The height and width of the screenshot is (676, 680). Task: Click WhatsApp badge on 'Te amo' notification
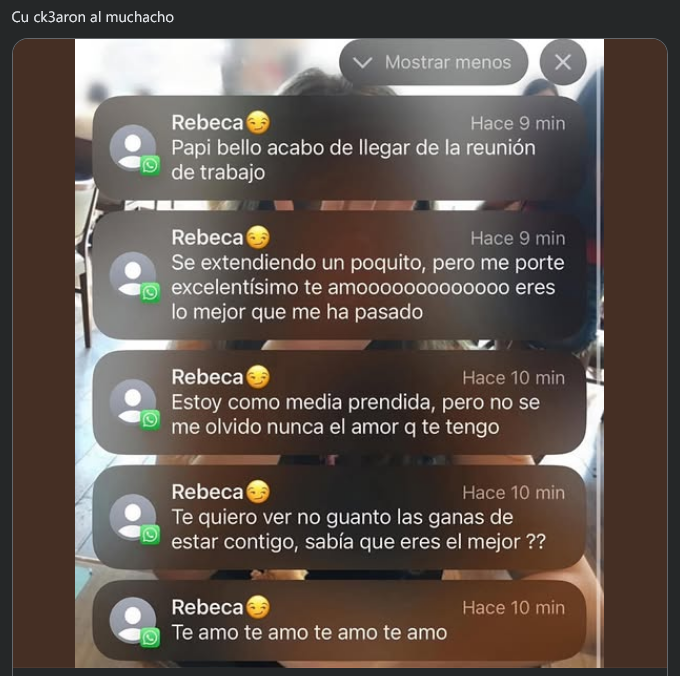click(150, 637)
